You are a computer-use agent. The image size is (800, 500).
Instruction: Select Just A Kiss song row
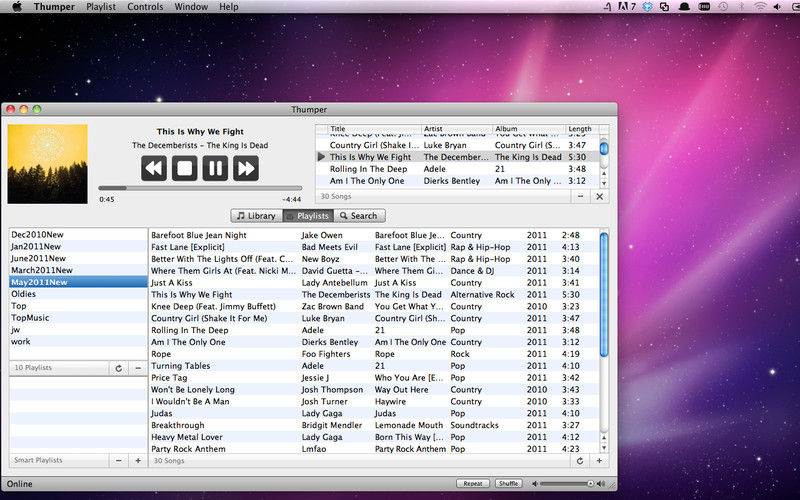373,283
